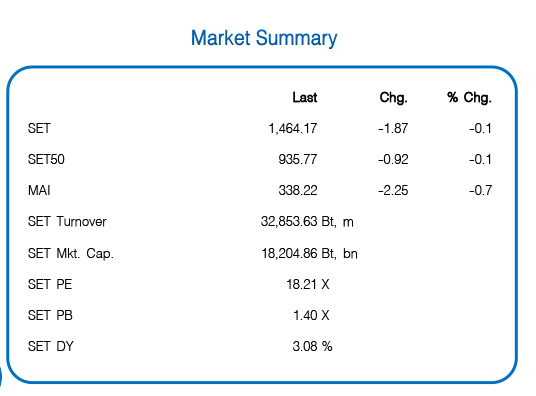Select the SET50 index row label
Image resolution: width=536 pixels, height=396 pixels.
coord(46,160)
